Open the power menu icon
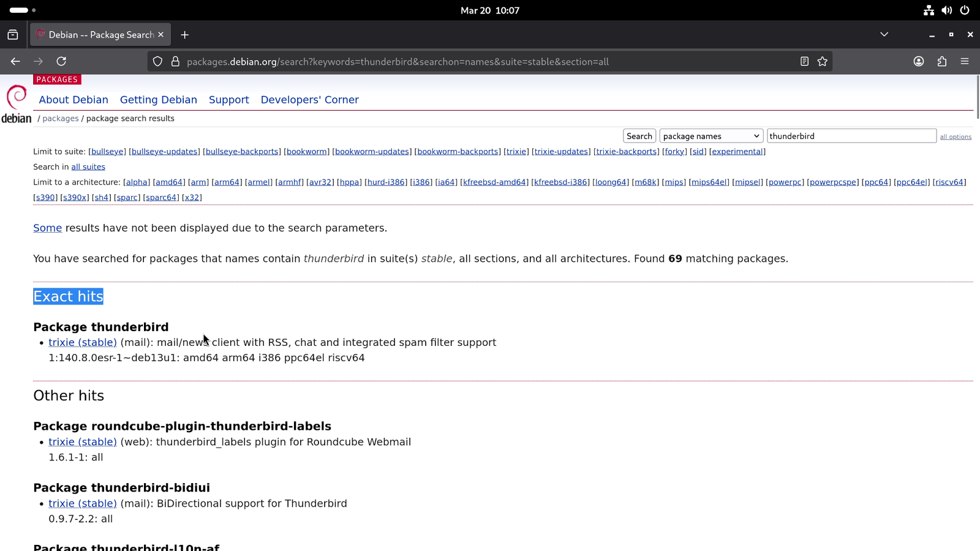 pyautogui.click(x=965, y=10)
